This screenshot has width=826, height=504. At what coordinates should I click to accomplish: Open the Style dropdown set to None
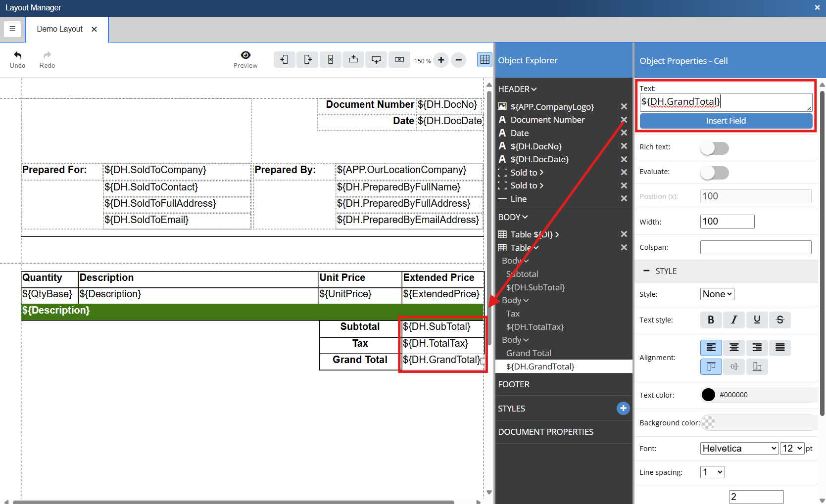pyautogui.click(x=717, y=294)
